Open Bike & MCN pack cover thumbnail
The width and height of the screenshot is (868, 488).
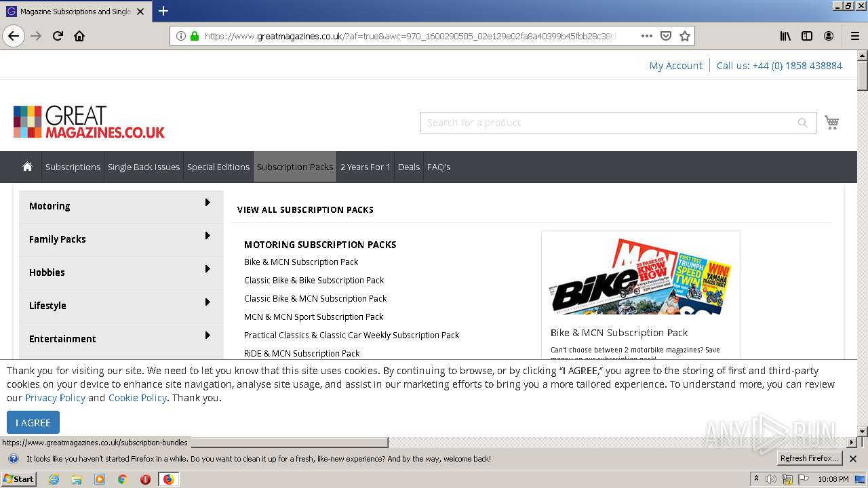pos(641,276)
